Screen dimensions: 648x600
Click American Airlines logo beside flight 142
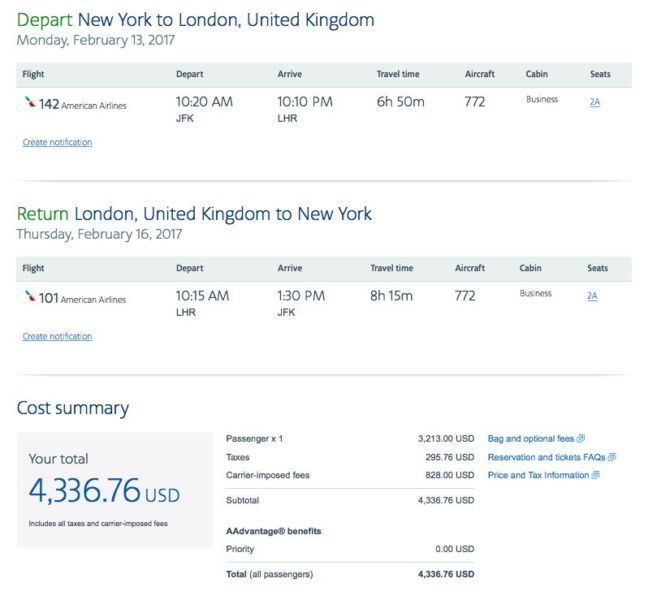tap(30, 103)
